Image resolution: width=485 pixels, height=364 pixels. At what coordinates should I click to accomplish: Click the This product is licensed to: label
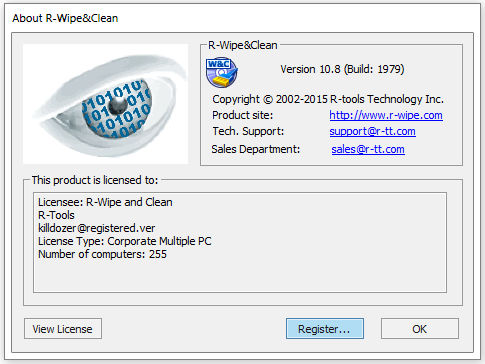[x=95, y=180]
